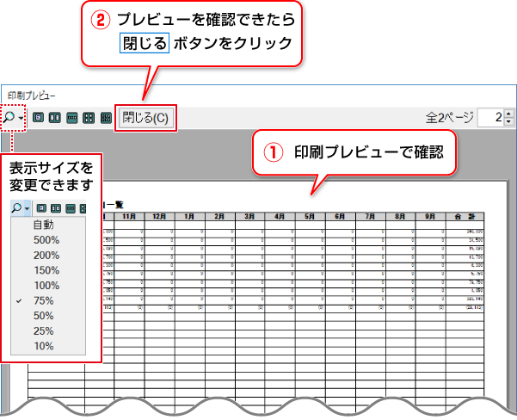Pick 150% zoom from the menu
This screenshot has height=420, width=517.
click(46, 270)
